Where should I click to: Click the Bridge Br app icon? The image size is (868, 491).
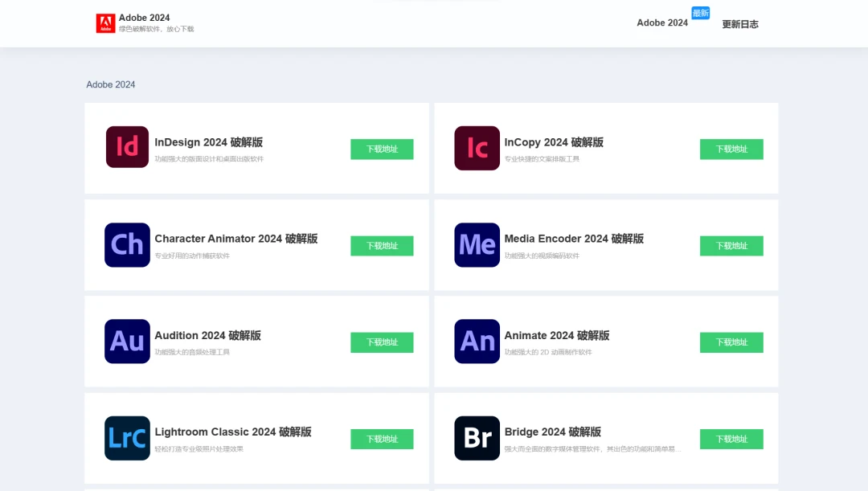coord(477,439)
